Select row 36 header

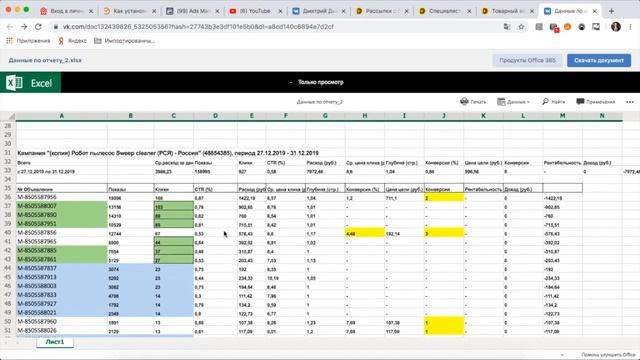[8, 198]
